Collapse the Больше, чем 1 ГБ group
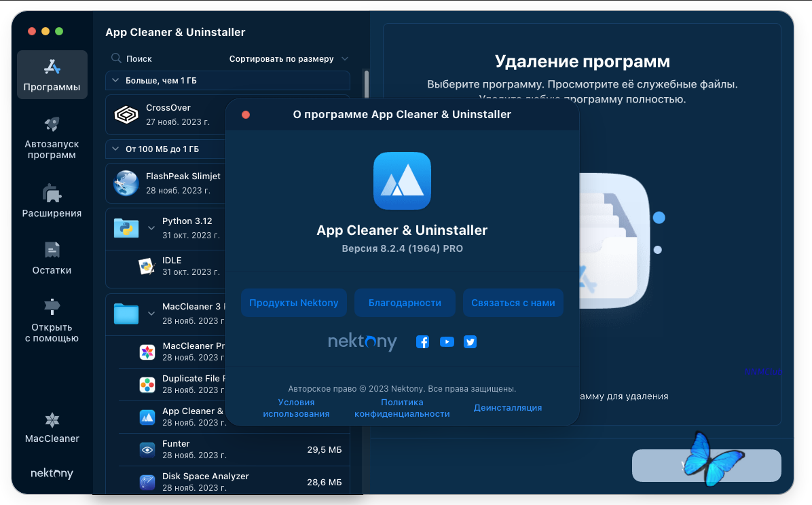This screenshot has height=505, width=812. click(115, 80)
